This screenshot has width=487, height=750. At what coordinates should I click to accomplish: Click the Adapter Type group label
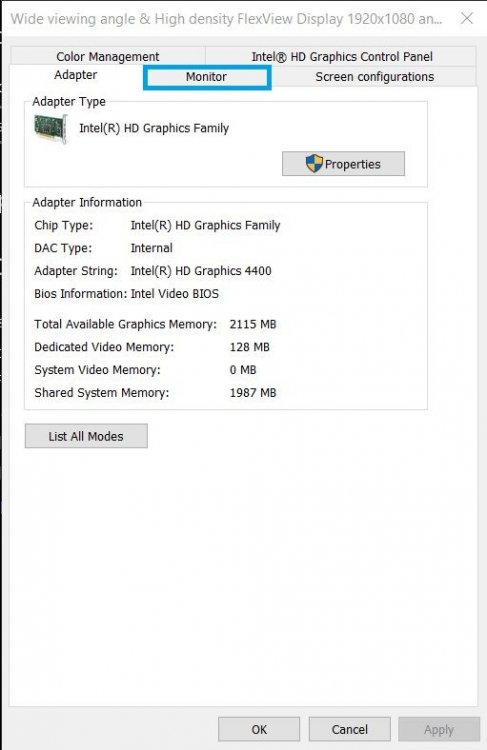69,101
